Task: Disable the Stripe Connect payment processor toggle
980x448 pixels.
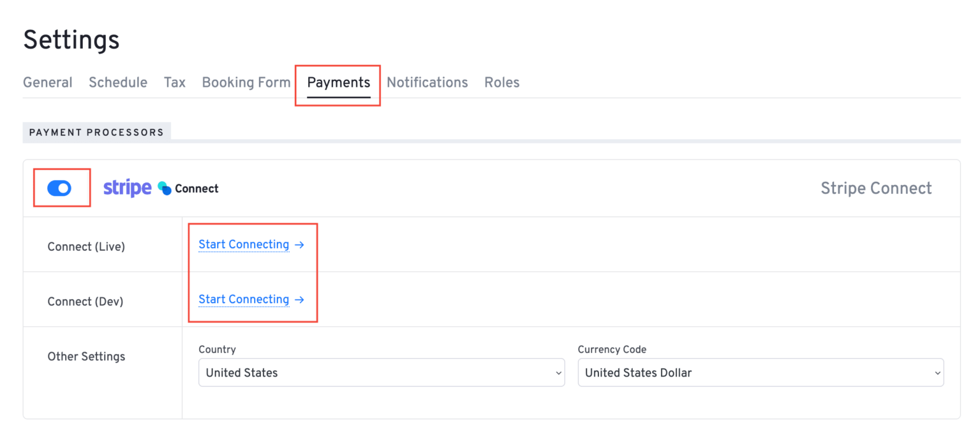Action: pos(61,188)
